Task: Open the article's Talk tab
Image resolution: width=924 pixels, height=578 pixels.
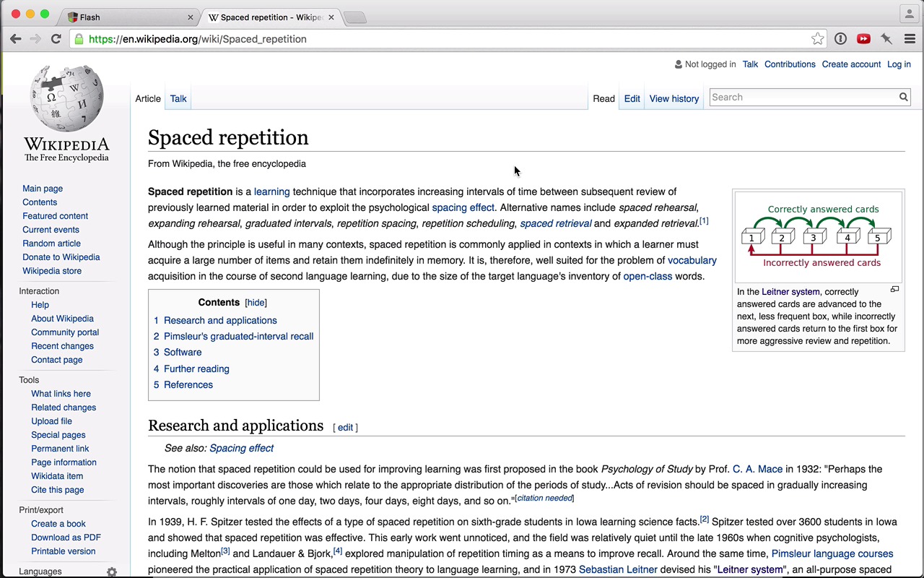Action: click(x=178, y=99)
